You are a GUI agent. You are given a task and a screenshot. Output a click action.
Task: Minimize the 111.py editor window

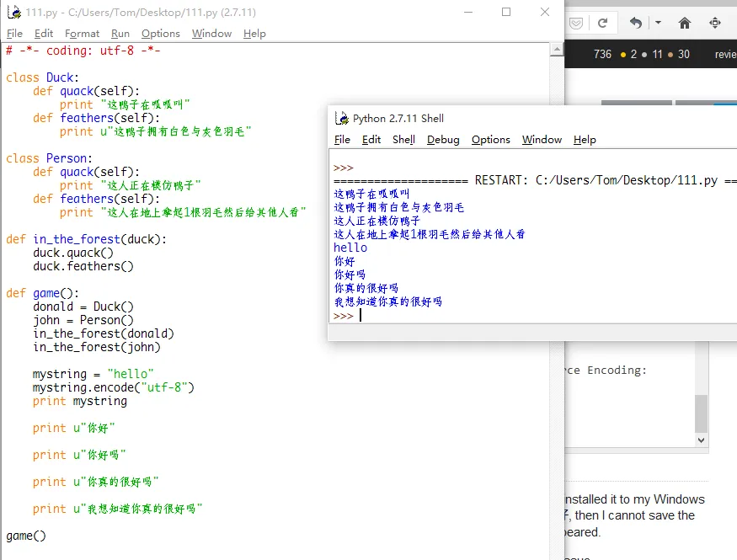click(x=468, y=12)
